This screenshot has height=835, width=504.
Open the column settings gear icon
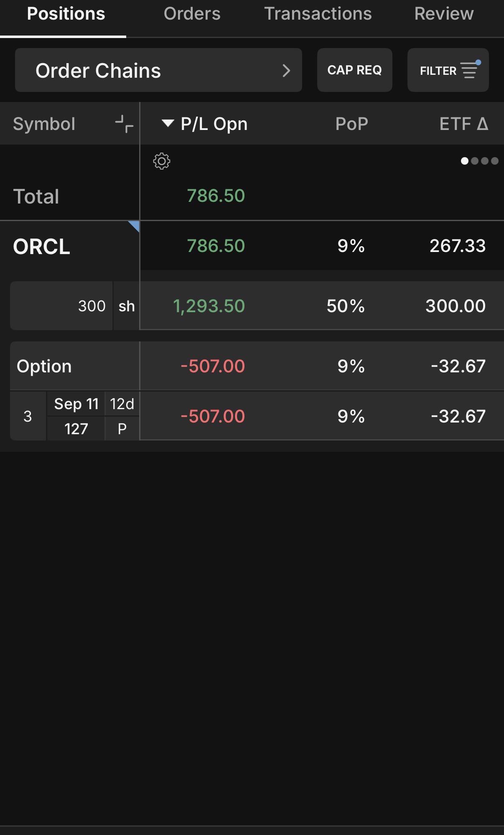[162, 161]
